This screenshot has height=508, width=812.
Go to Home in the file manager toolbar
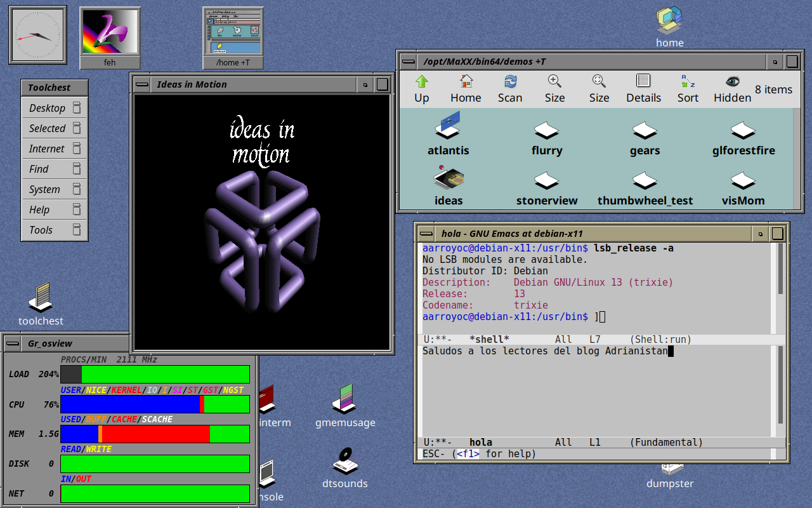(x=466, y=88)
